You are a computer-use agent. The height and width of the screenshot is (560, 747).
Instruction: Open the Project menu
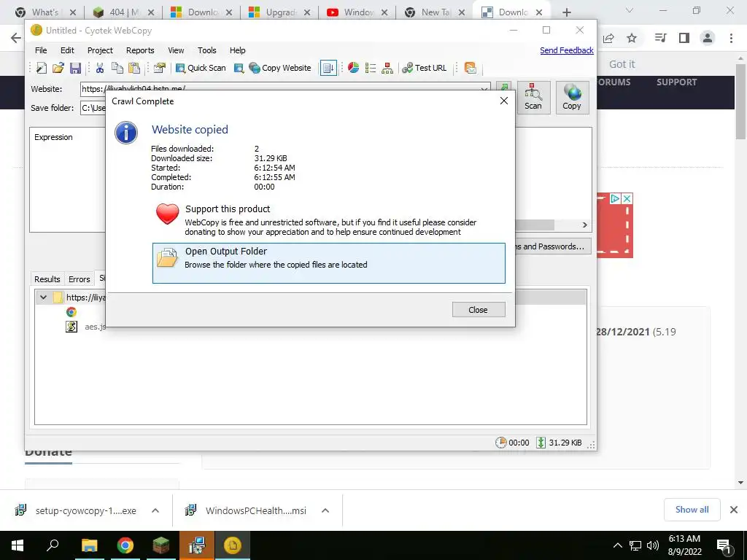[x=100, y=50]
